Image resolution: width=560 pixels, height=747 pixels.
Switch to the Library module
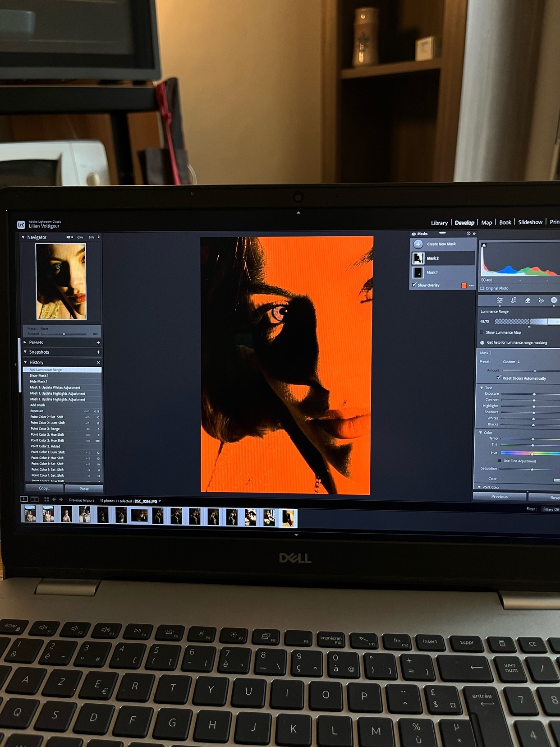tap(439, 223)
